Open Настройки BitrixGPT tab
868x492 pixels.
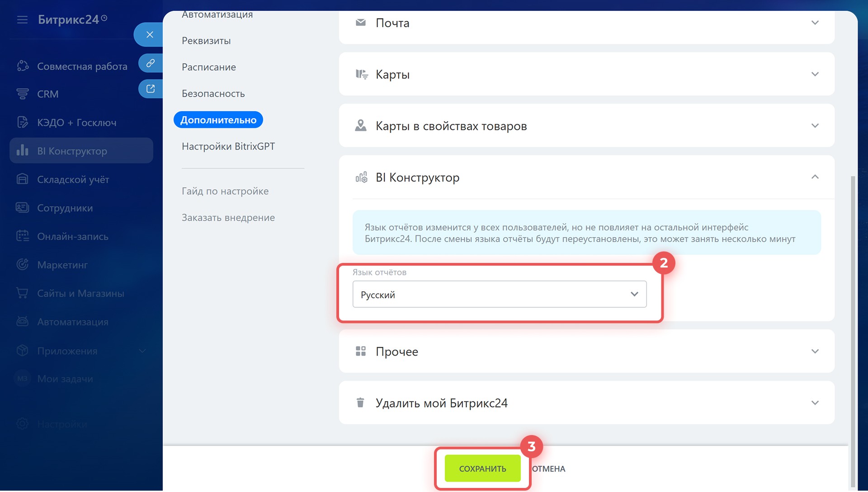[228, 146]
